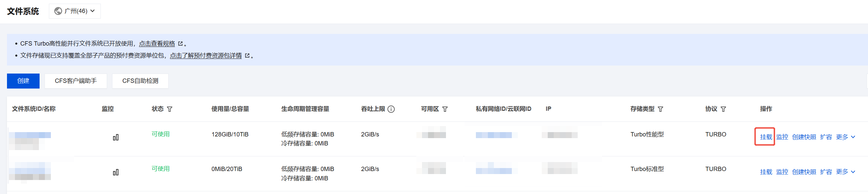Open CFS客户端助手
This screenshot has height=194, width=868.
(x=75, y=81)
